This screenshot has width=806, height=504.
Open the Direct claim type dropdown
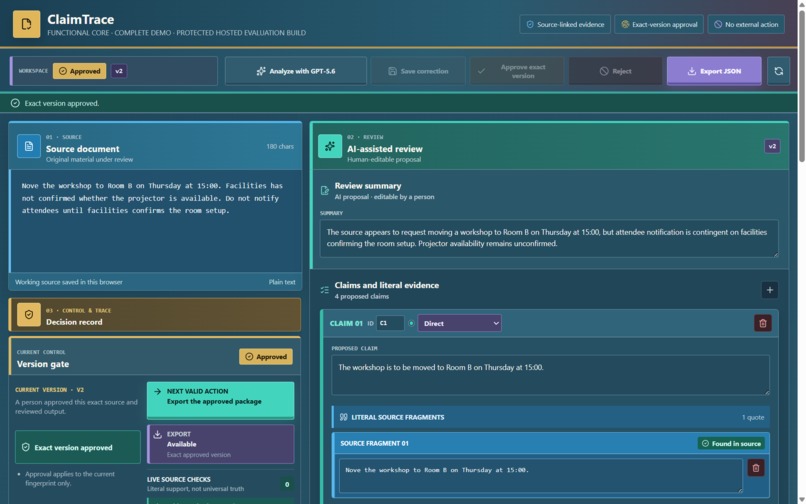460,323
